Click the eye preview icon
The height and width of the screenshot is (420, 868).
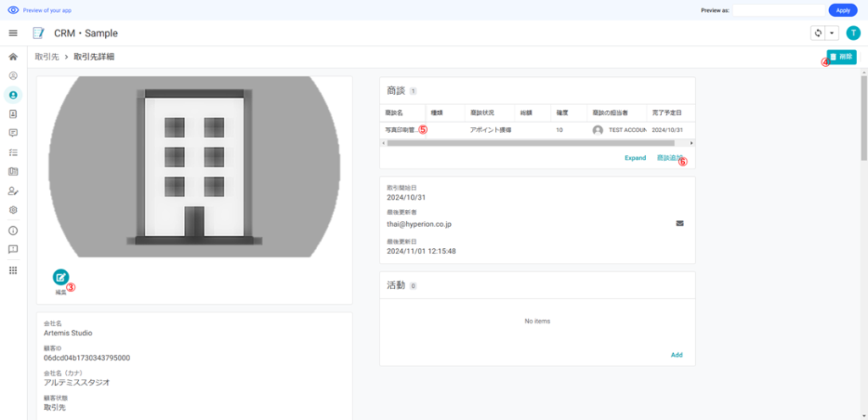14,10
